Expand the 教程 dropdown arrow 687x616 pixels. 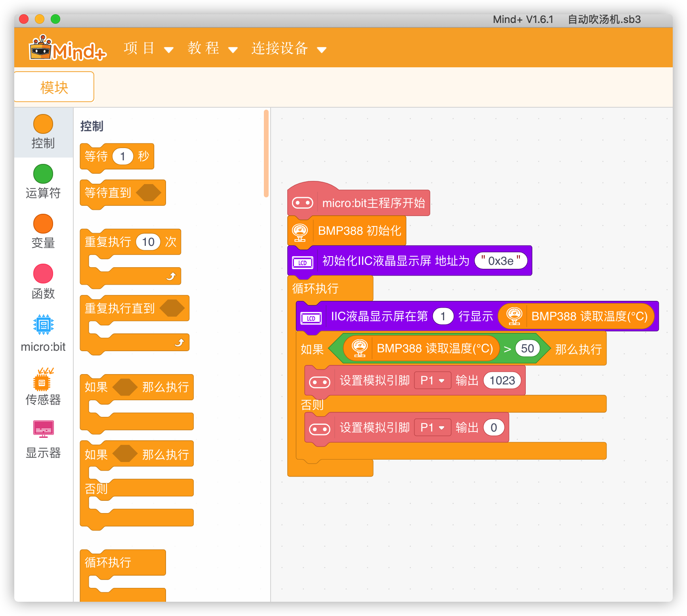coord(233,50)
